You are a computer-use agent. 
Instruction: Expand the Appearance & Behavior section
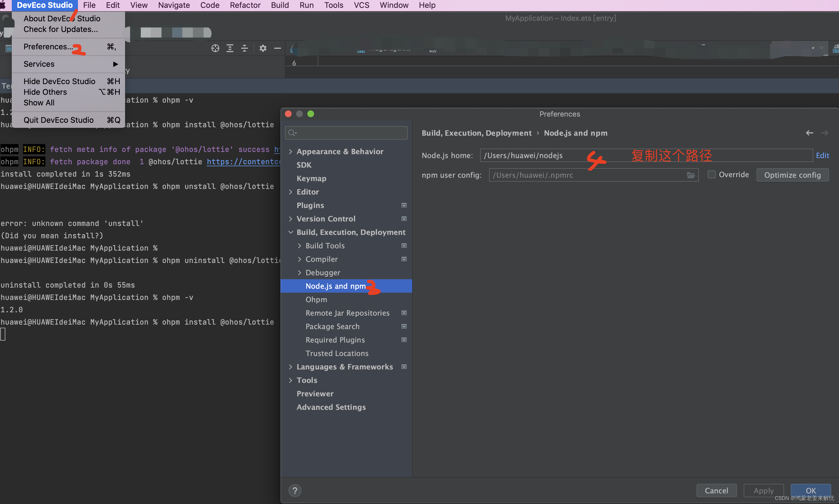tap(291, 151)
